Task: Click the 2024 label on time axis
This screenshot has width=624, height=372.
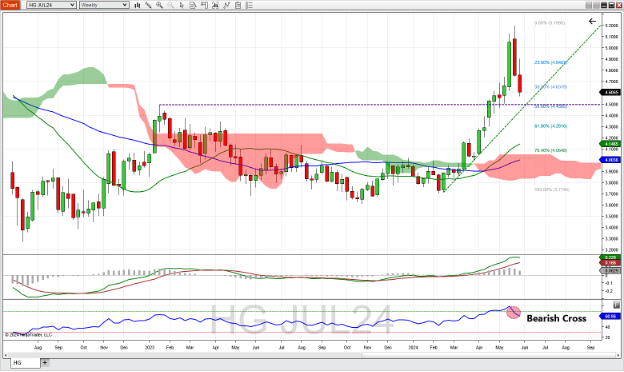Action: point(413,347)
